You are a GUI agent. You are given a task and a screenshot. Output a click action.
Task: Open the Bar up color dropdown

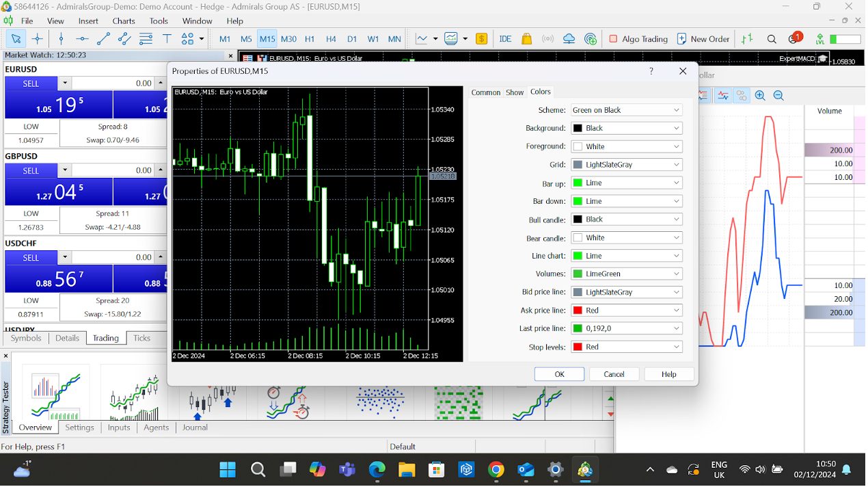coord(627,183)
